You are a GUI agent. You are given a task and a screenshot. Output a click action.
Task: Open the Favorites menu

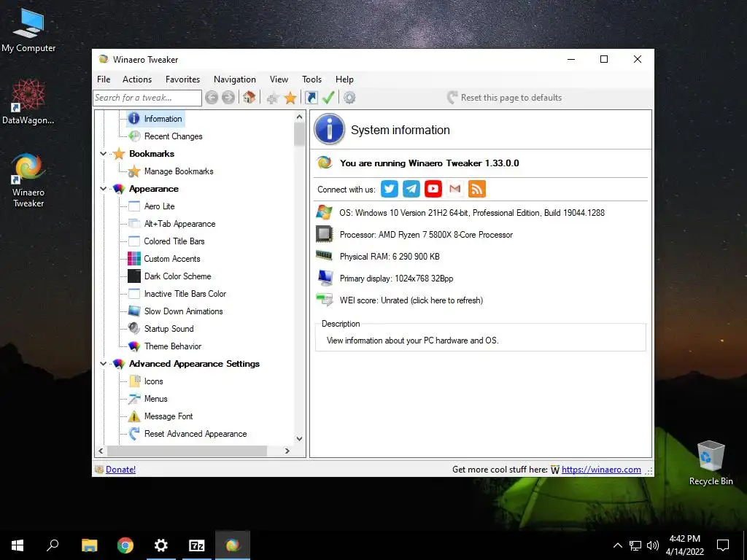(183, 79)
